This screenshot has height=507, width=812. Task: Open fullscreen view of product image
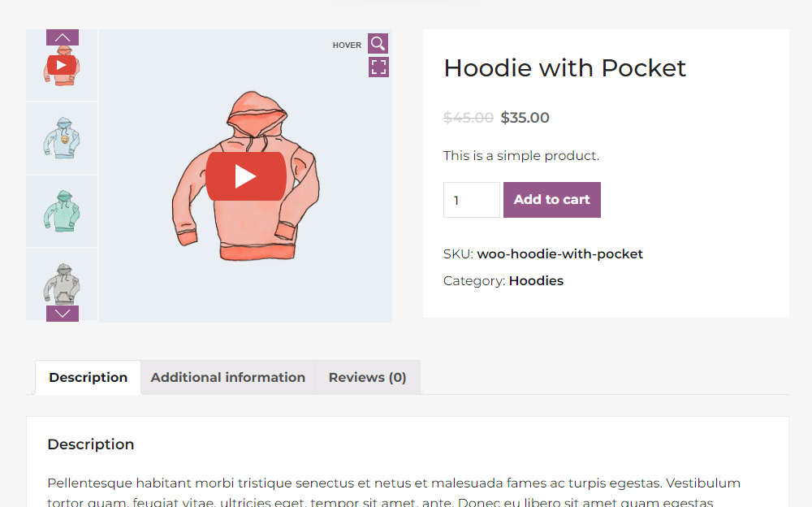tap(378, 67)
